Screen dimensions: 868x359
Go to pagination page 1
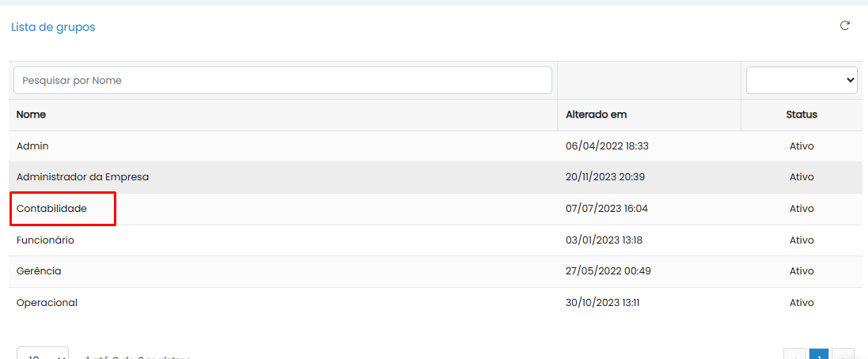[819, 354]
